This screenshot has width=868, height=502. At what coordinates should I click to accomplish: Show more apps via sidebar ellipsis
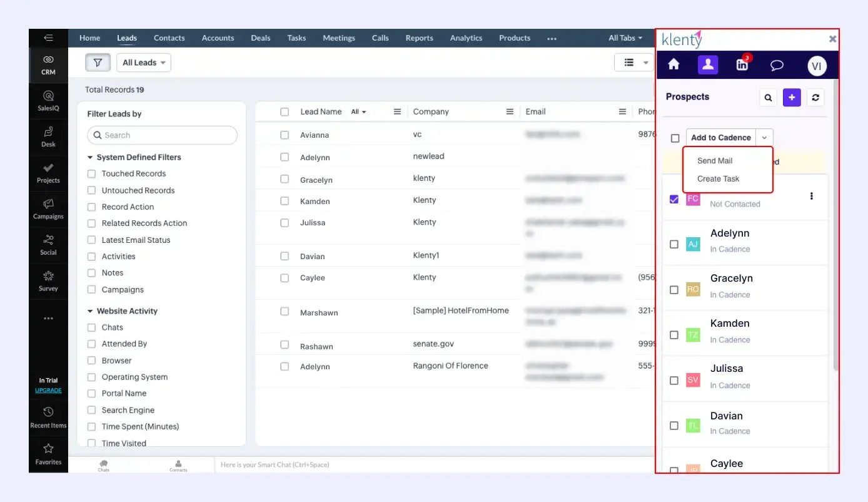tap(48, 319)
